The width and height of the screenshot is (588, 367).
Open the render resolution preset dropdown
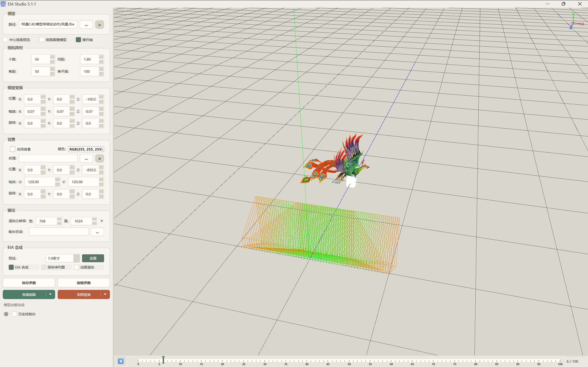click(102, 221)
